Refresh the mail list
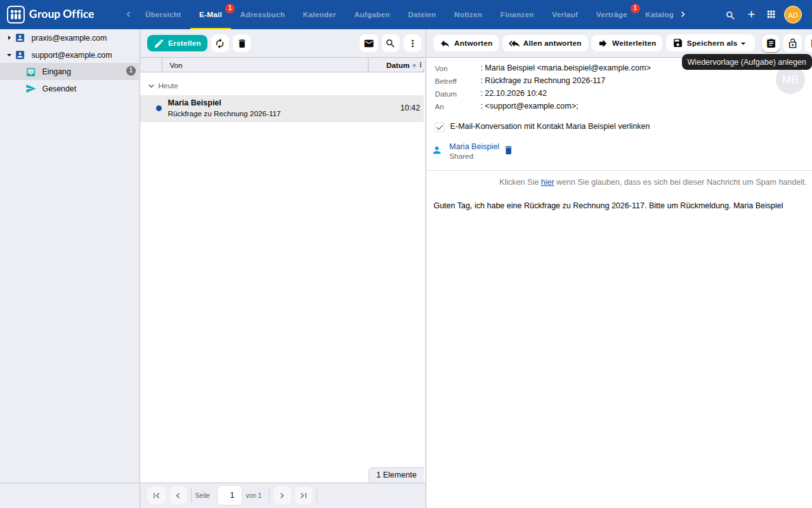The image size is (812, 508). (x=220, y=43)
